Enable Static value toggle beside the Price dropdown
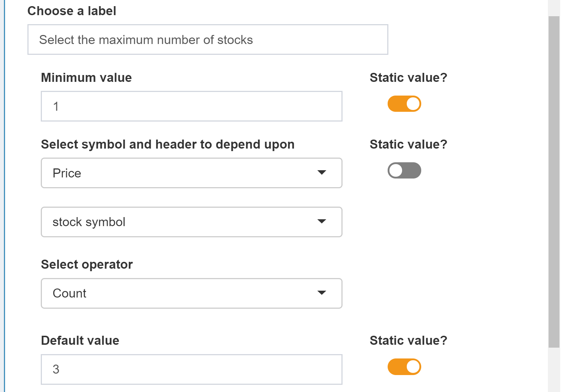 click(404, 171)
